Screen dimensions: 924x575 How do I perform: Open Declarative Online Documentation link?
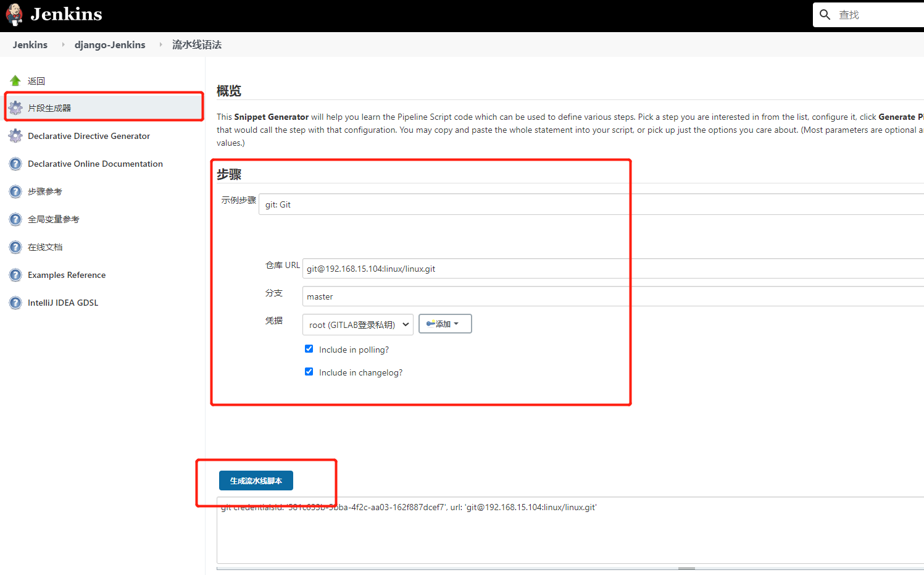click(95, 164)
